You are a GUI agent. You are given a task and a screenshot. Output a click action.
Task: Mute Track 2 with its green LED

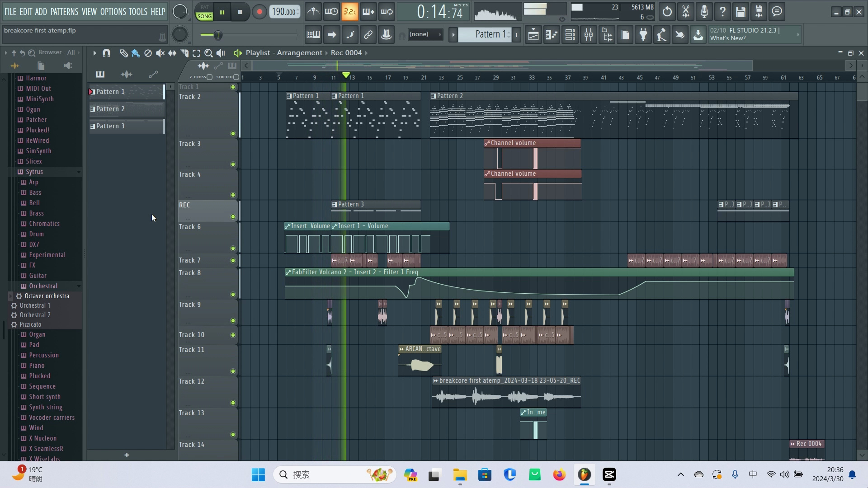pos(233,134)
